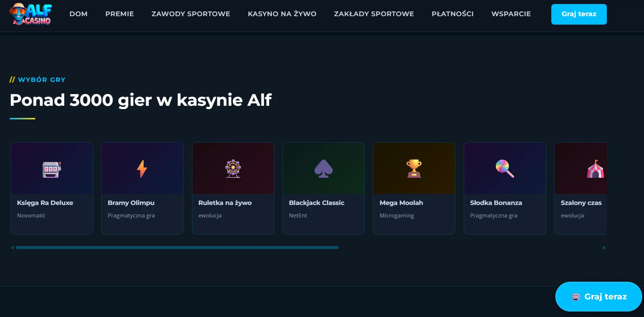Click the Microgaming provider label
644x317 pixels.
pos(397,216)
